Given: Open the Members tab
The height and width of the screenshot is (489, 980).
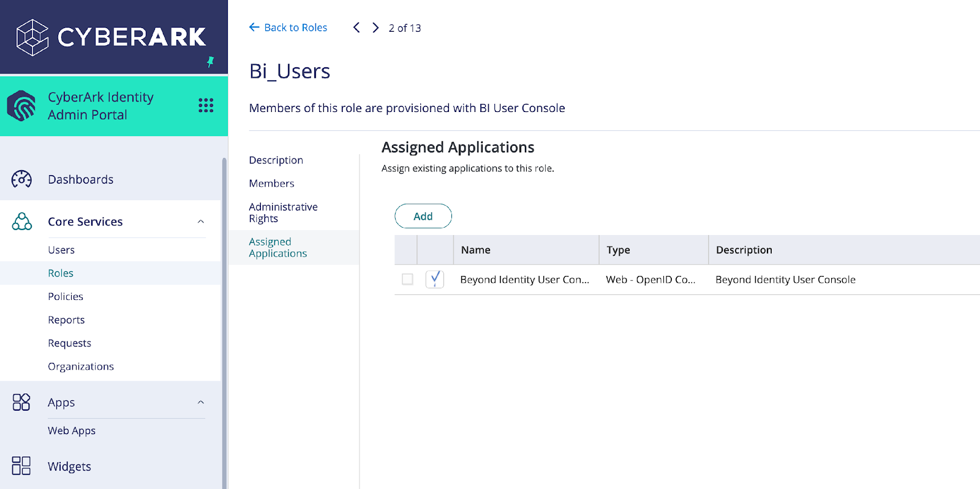Looking at the screenshot, I should 271,184.
